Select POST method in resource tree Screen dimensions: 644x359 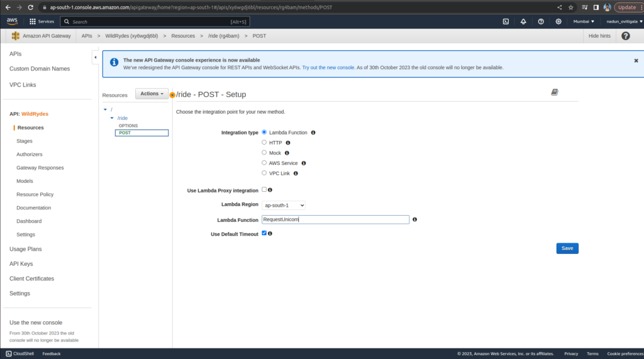coord(142,133)
